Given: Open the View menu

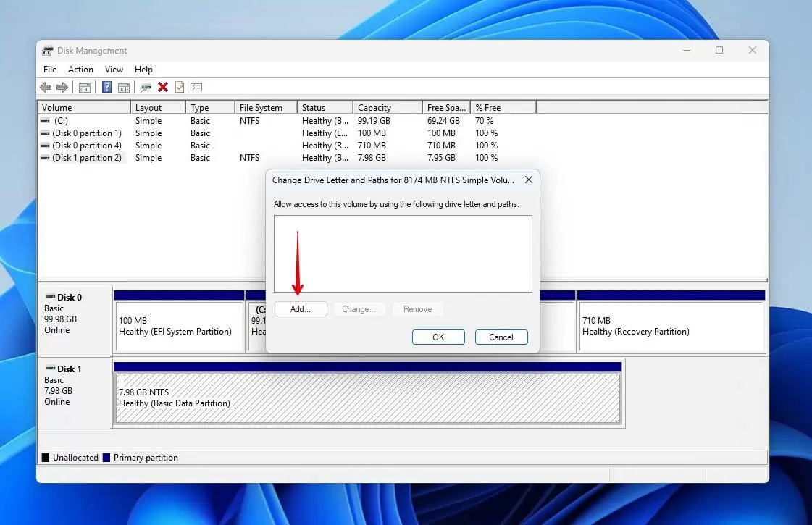Looking at the screenshot, I should [x=114, y=70].
